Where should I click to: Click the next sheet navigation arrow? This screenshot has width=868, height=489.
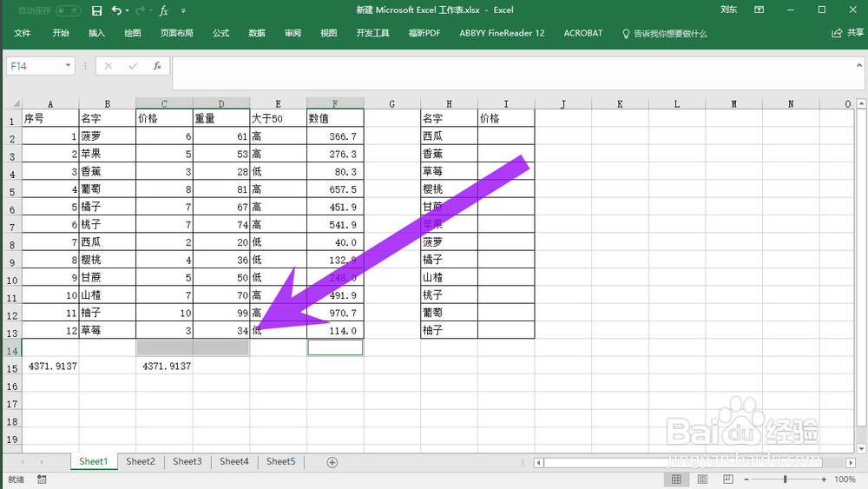(42, 462)
